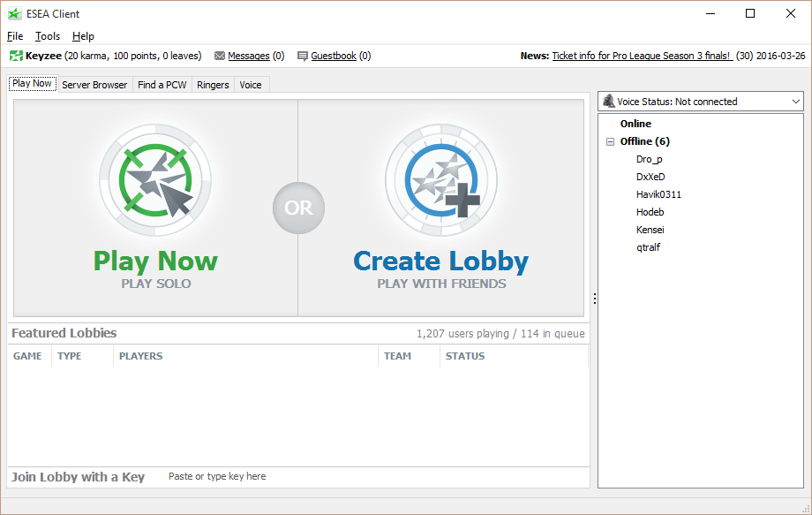Click the panel splitter handle dots
This screenshot has width=812, height=515.
(595, 299)
